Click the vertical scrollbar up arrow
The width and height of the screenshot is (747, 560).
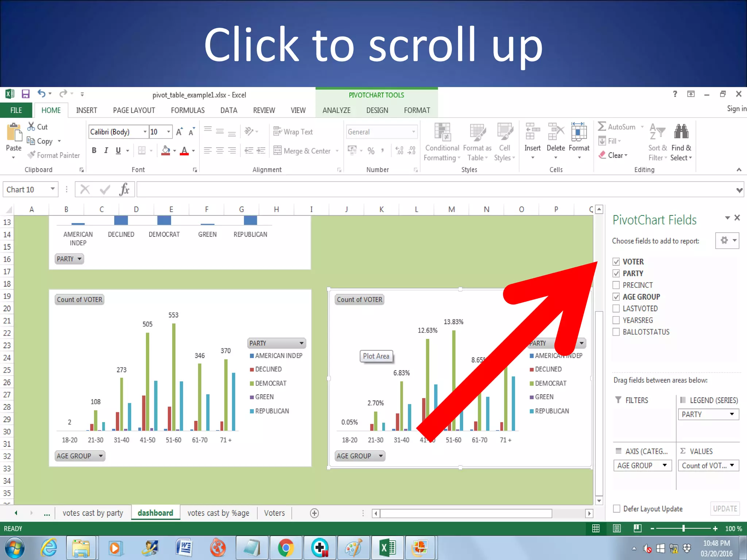click(599, 209)
